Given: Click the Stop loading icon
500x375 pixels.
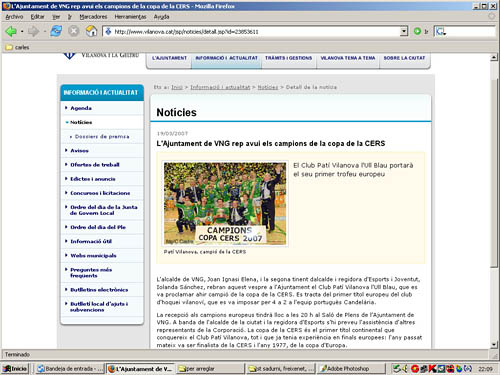Looking at the screenshot, I should pos(73,31).
